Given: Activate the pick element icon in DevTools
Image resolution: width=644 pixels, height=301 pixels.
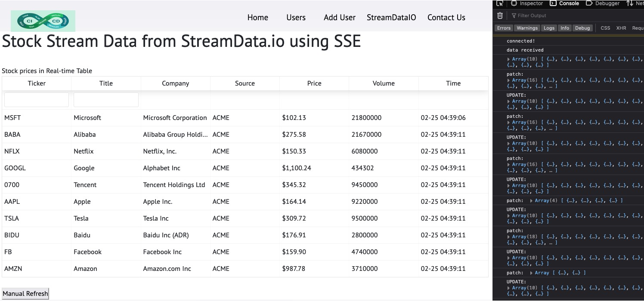Looking at the screenshot, I should tap(499, 3).
